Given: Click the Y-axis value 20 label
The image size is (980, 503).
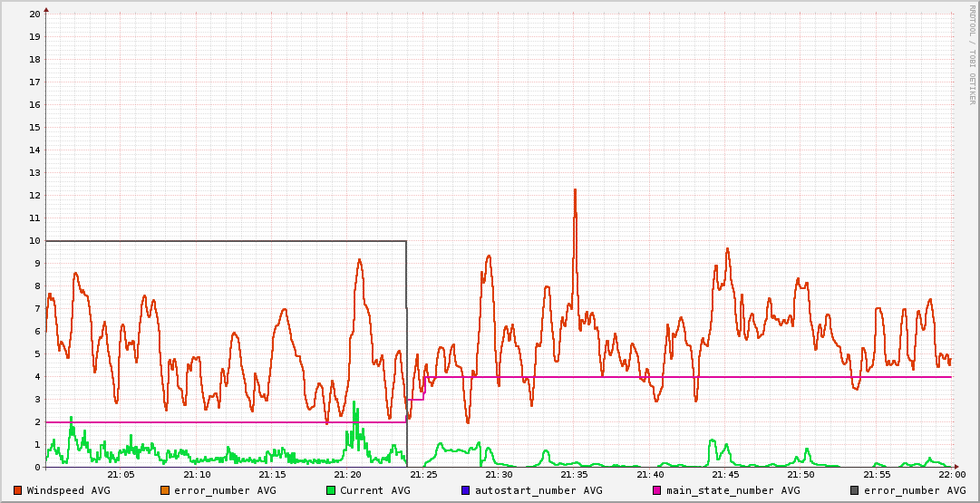Looking at the screenshot, I should 34,15.
